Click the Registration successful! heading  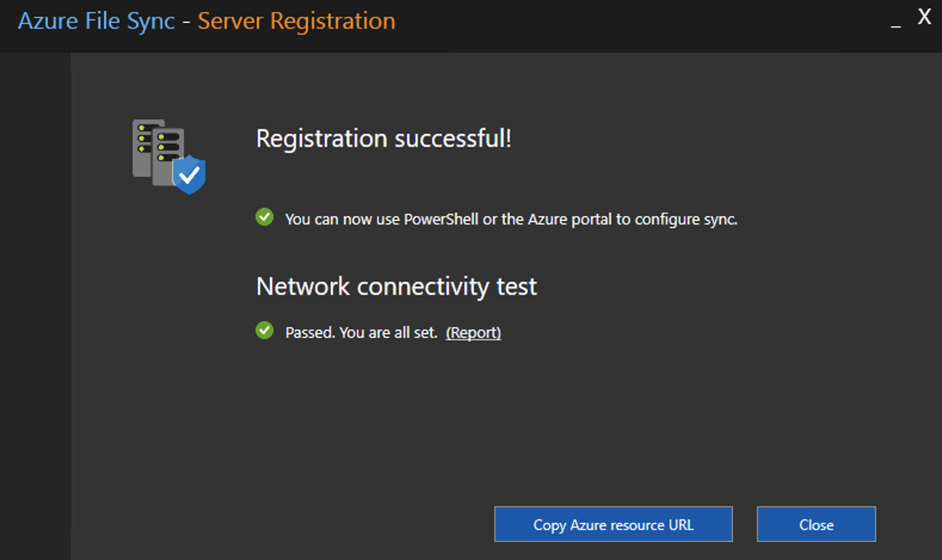pos(383,139)
